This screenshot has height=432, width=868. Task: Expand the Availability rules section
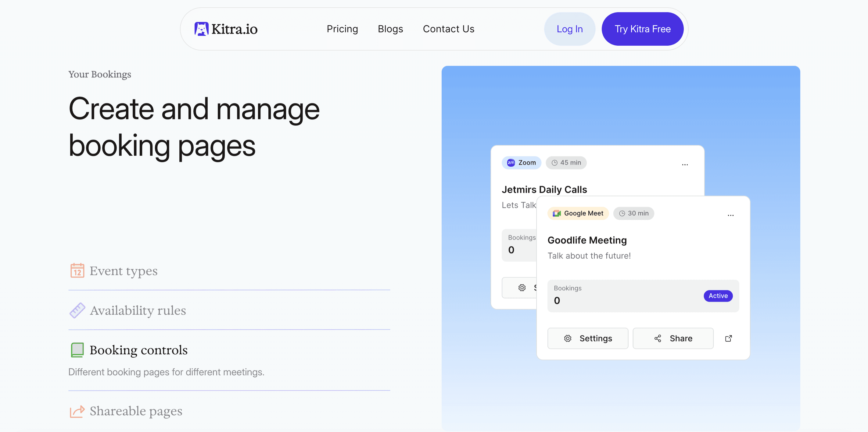pos(138,310)
